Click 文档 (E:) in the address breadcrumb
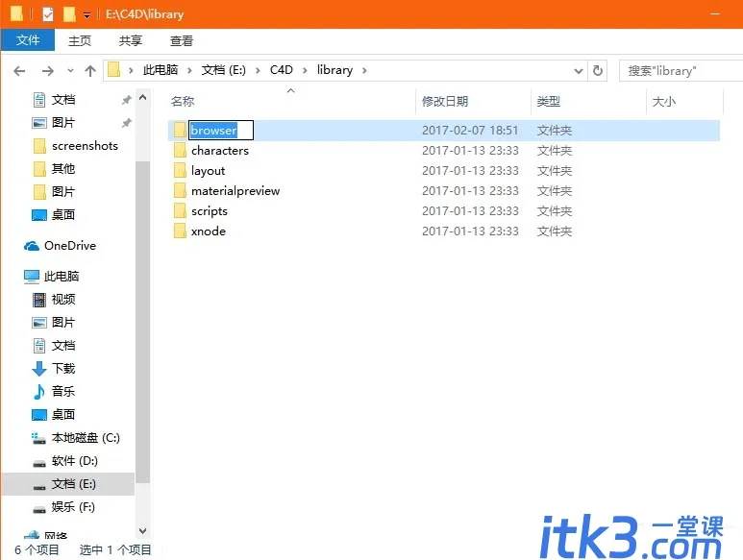 click(x=224, y=70)
